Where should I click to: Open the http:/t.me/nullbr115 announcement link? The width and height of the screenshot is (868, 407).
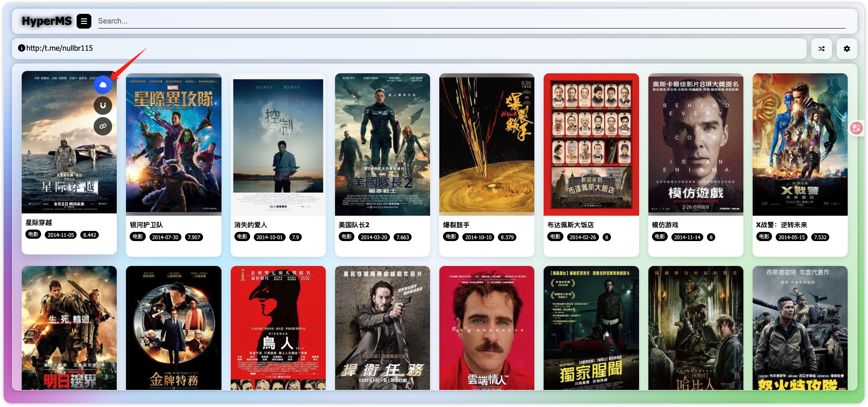pos(60,48)
